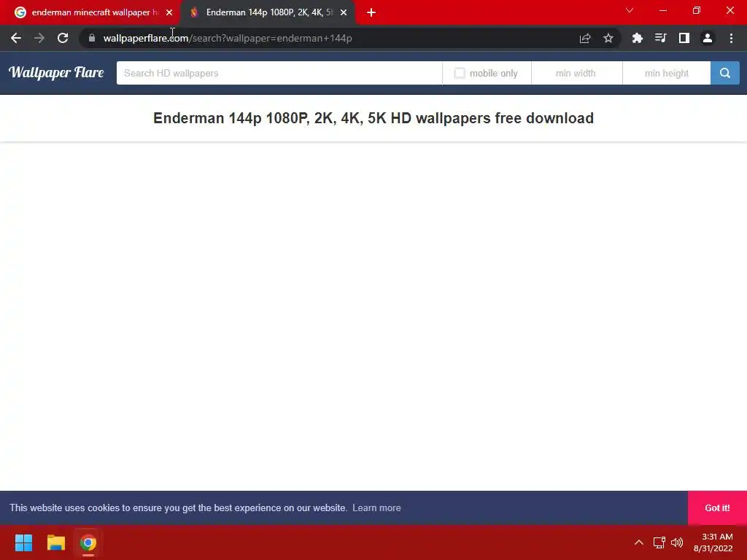
Task: Open the tab search chevron
Action: tap(630, 10)
